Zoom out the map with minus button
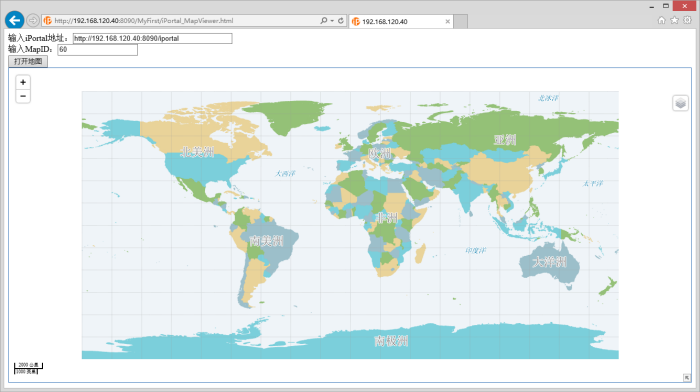The width and height of the screenshot is (700, 392). tap(23, 96)
